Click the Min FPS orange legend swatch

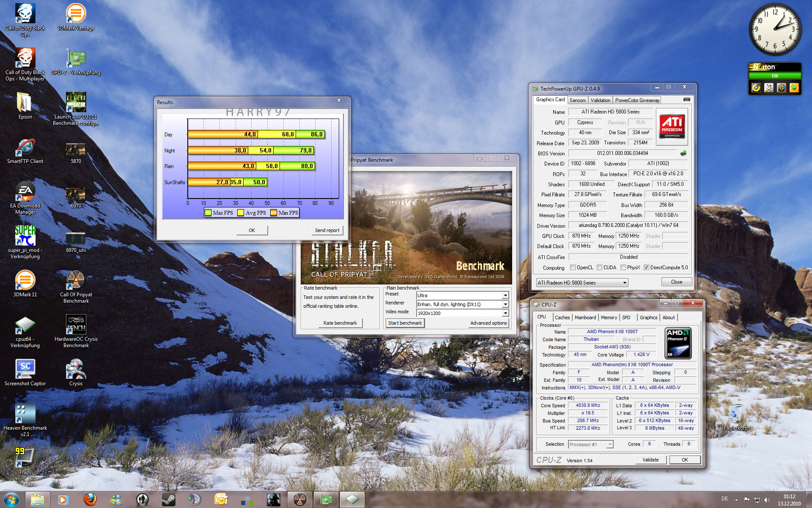click(x=273, y=213)
